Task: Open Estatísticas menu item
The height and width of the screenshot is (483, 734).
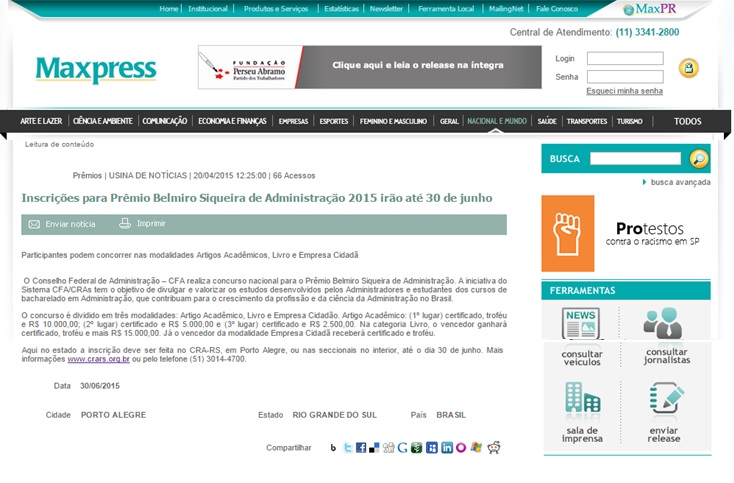Action: tap(341, 8)
